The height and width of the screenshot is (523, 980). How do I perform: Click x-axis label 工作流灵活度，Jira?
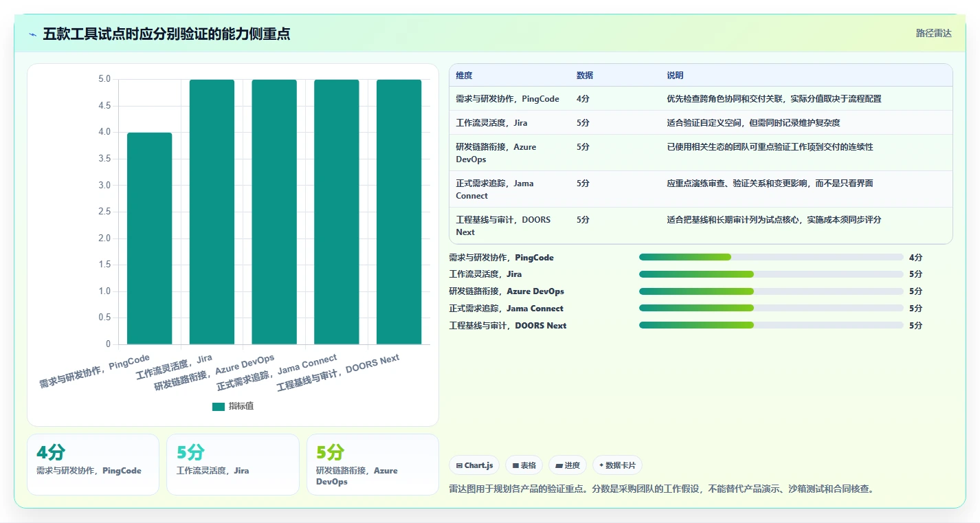(174, 367)
